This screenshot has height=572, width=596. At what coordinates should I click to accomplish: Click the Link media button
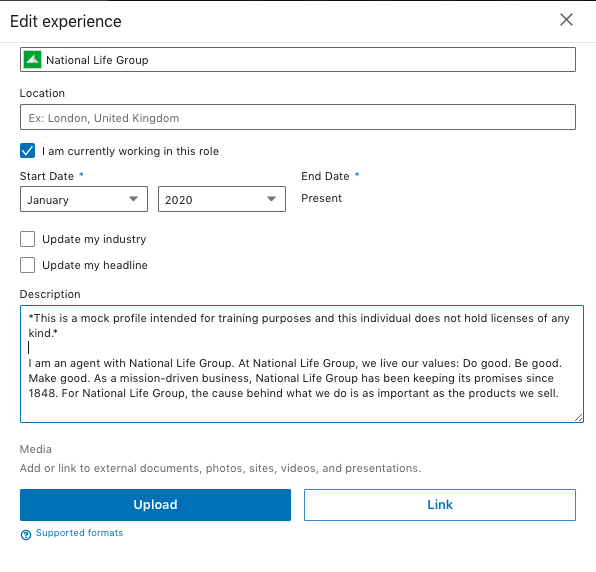[x=440, y=504]
